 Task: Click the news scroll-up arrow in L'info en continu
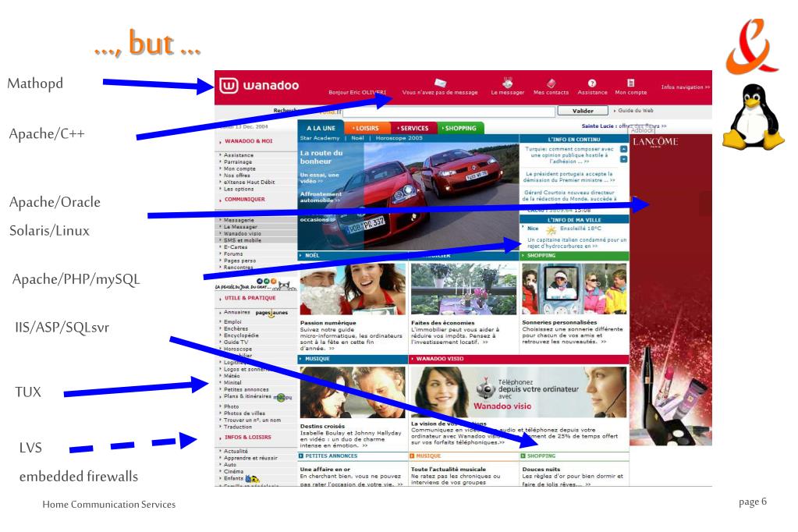[x=623, y=150]
